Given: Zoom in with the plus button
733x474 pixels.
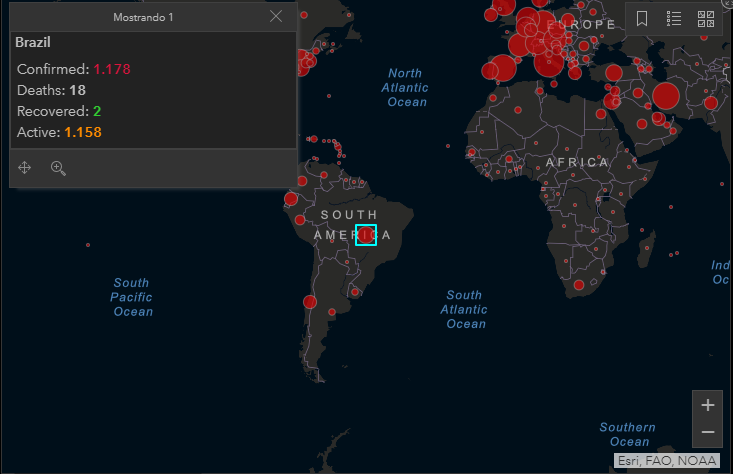Looking at the screenshot, I should point(708,405).
